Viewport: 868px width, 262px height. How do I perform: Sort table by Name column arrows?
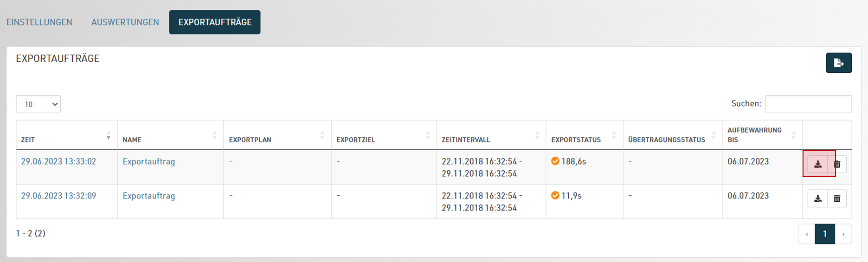215,135
